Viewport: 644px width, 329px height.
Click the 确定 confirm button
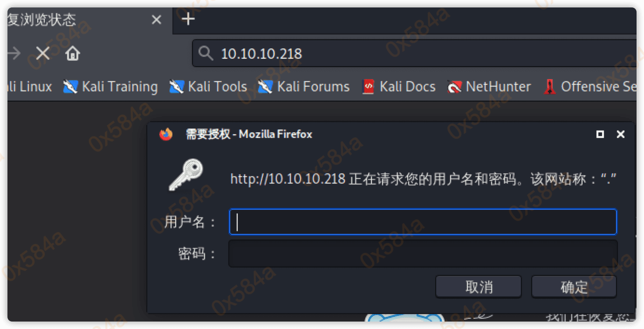point(574,287)
